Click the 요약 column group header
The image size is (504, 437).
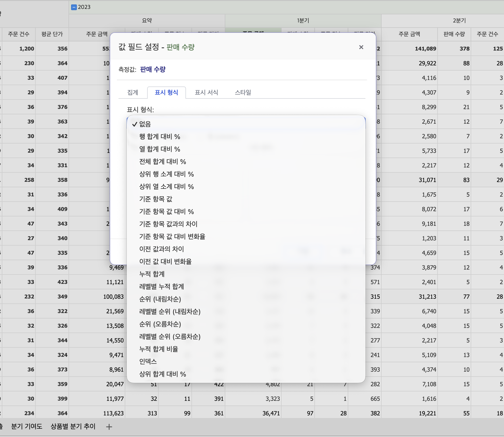tap(147, 21)
